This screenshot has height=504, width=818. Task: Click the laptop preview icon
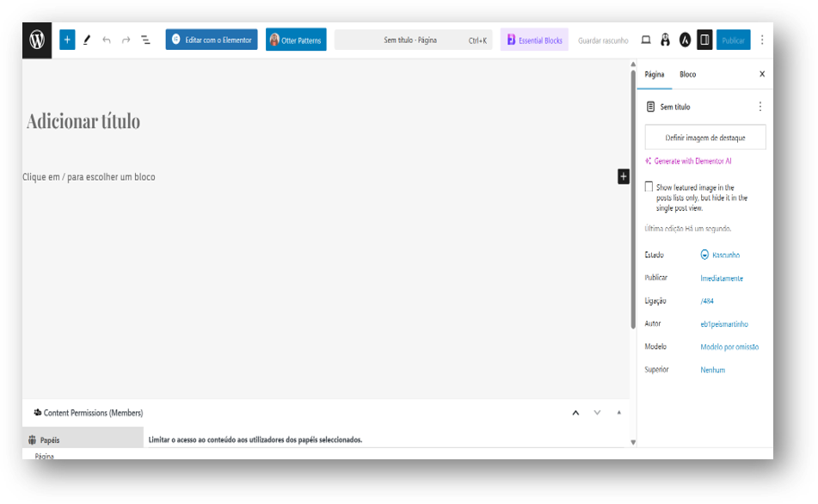(646, 40)
